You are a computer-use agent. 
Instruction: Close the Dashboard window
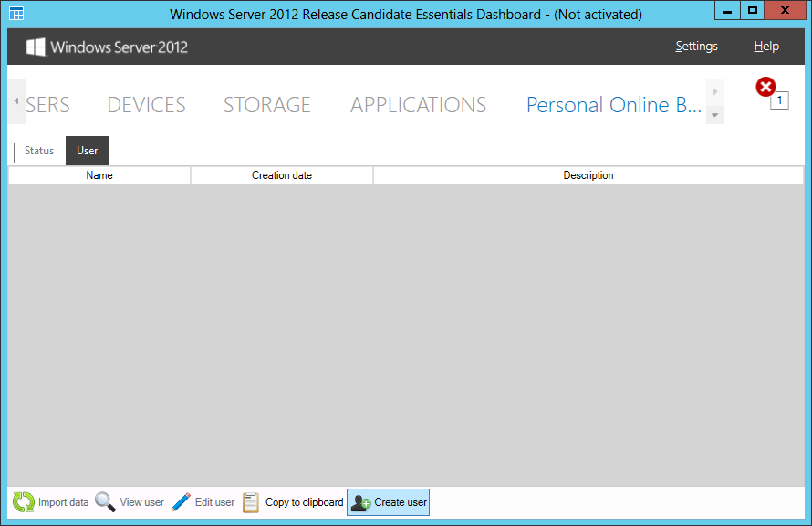[x=785, y=11]
